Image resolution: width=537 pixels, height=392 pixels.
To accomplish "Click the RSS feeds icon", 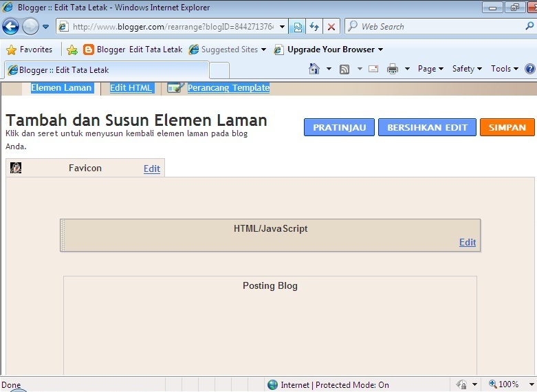I will tap(344, 69).
